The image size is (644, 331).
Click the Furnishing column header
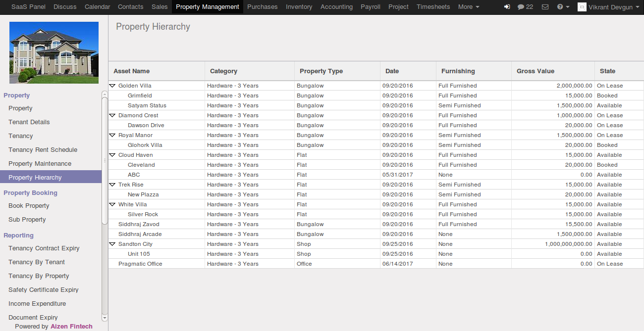point(474,71)
